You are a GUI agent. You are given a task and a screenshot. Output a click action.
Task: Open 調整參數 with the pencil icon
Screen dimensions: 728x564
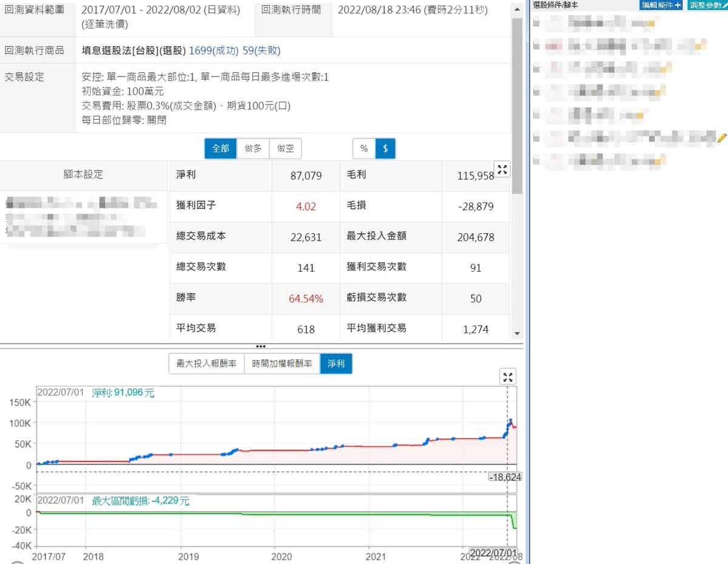707,5
